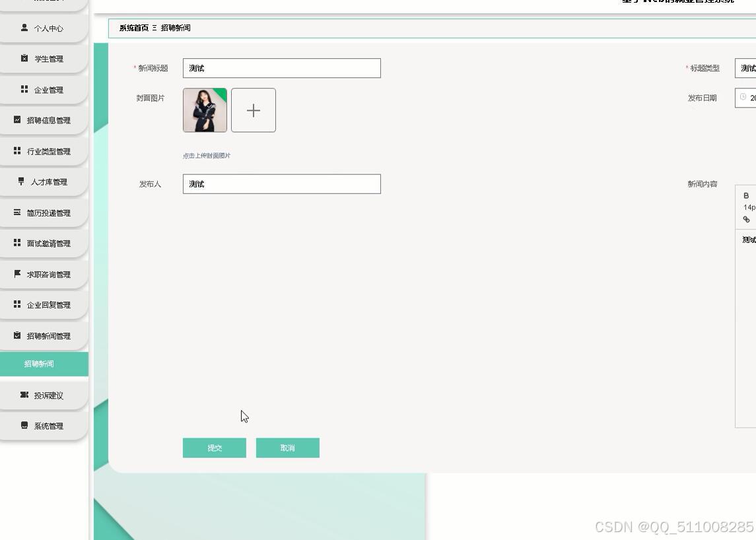The width and height of the screenshot is (756, 540).
Task: Expand 行业类型管理 menu
Action: (x=44, y=151)
